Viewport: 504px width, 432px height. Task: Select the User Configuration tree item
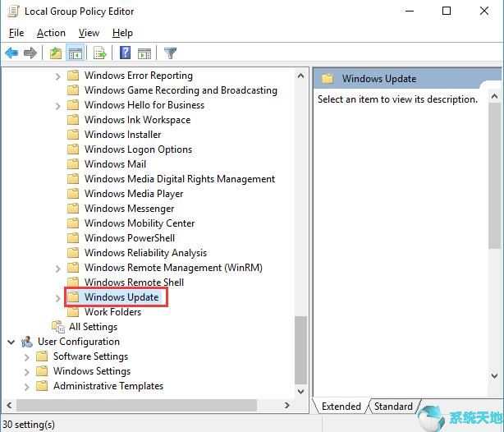click(x=79, y=342)
